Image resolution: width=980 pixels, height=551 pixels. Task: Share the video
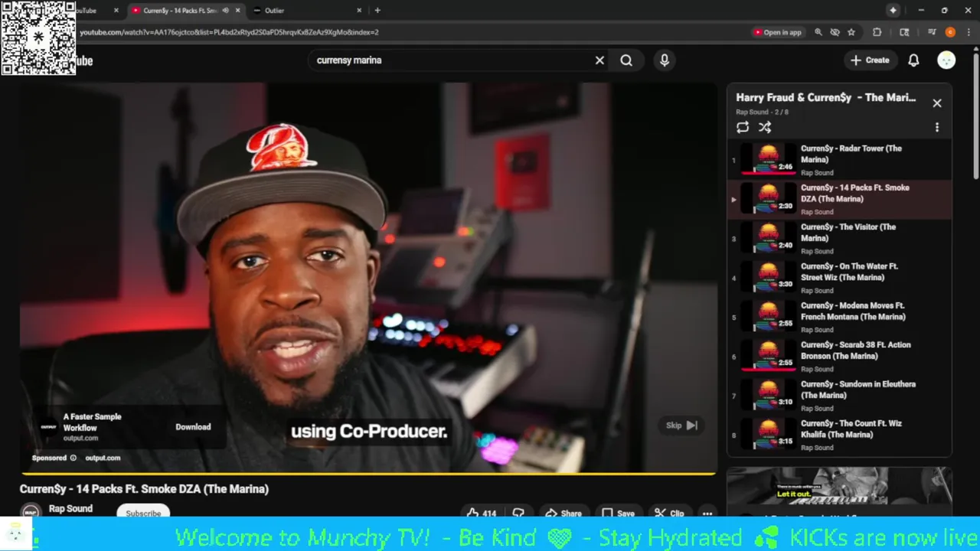(x=563, y=514)
